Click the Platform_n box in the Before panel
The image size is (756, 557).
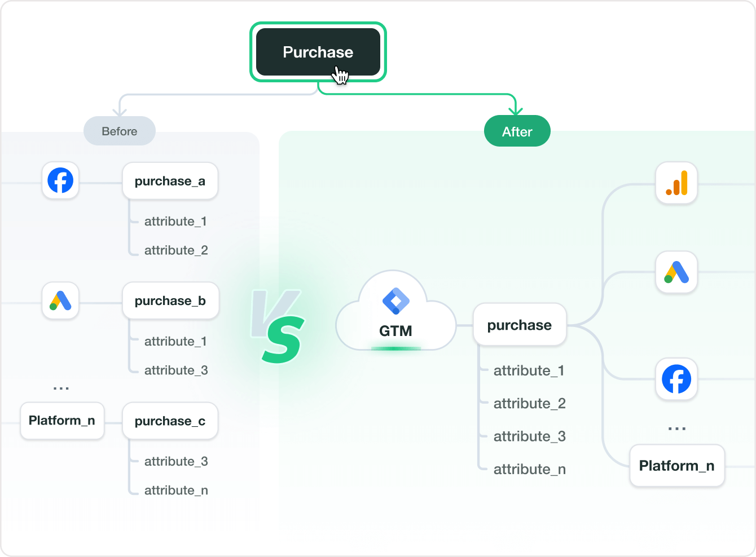coord(62,421)
